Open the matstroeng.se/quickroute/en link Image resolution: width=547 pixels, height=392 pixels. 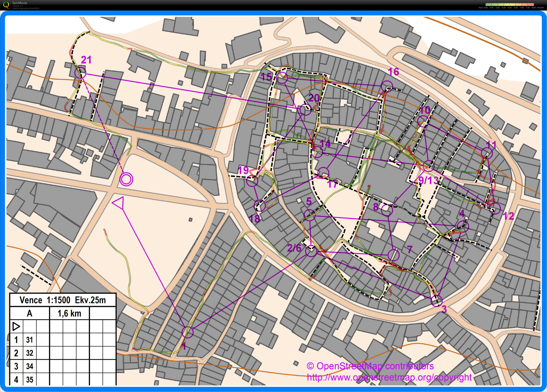[x=26, y=8]
